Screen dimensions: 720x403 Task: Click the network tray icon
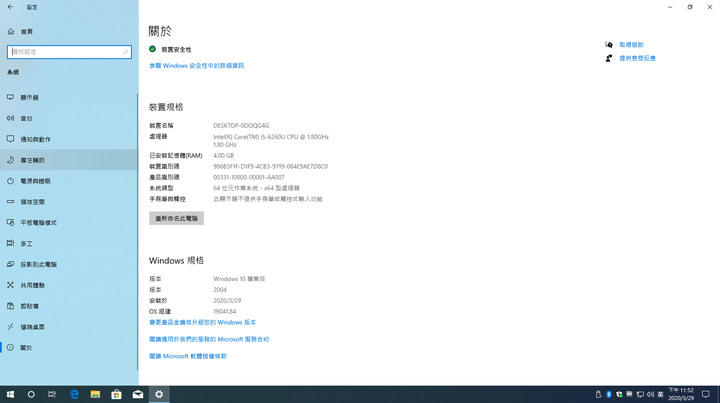click(640, 394)
